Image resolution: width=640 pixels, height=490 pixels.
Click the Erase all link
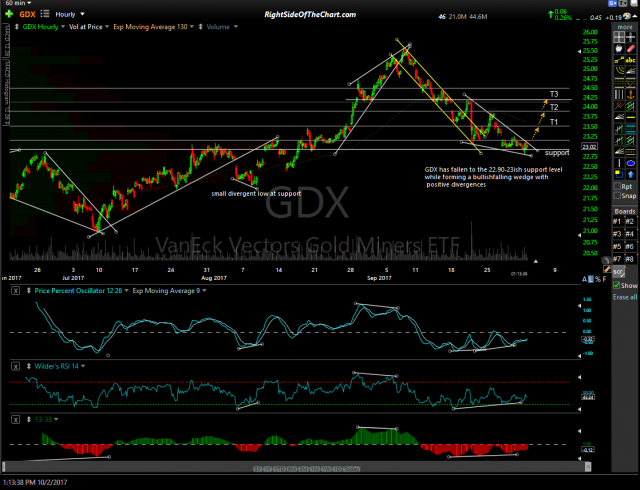[x=625, y=297]
